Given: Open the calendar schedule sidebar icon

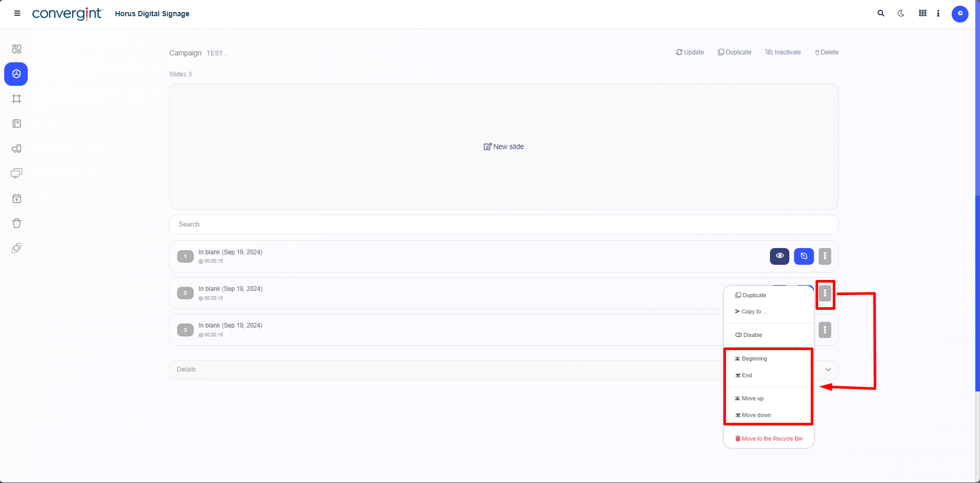Looking at the screenshot, I should click(17, 199).
